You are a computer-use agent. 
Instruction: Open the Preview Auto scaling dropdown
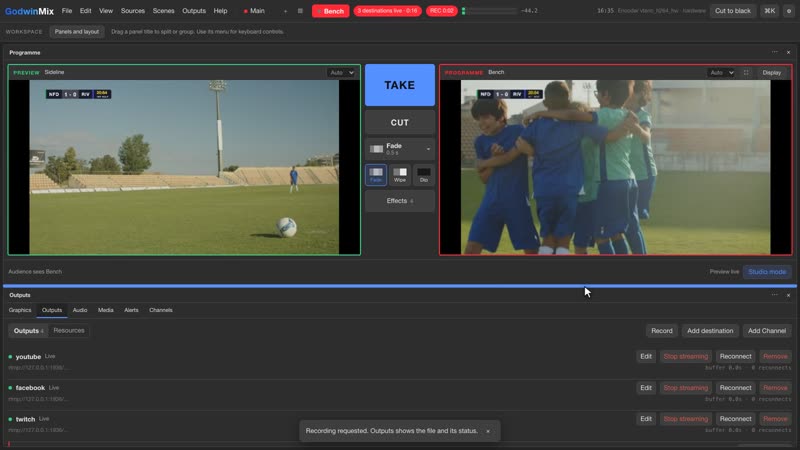click(341, 72)
